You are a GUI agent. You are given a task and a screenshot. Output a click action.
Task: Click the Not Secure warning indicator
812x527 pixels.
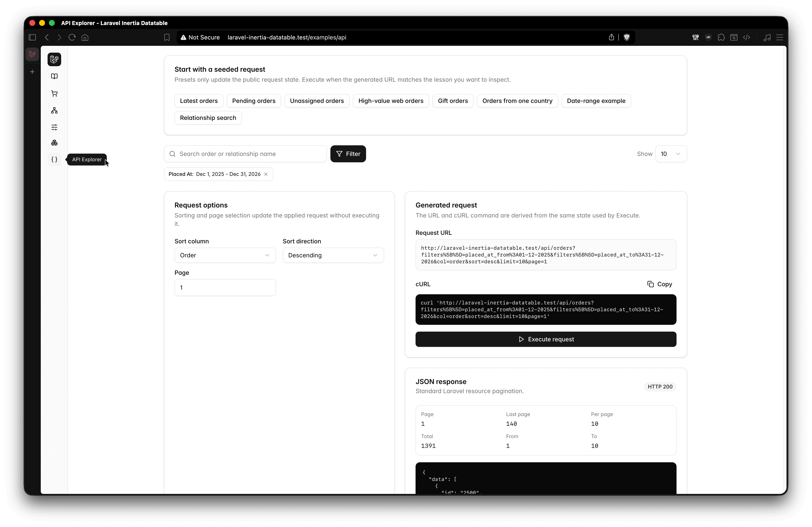point(200,37)
